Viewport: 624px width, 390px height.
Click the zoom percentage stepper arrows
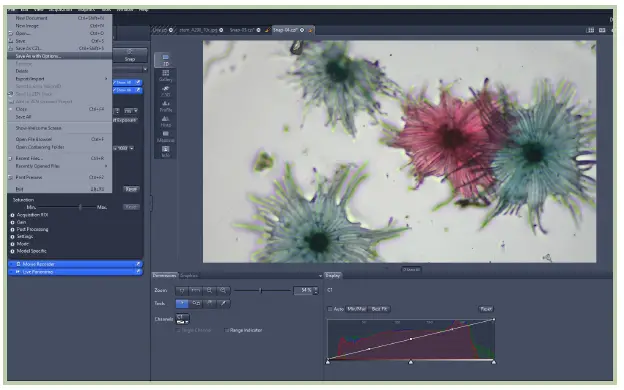(x=316, y=291)
